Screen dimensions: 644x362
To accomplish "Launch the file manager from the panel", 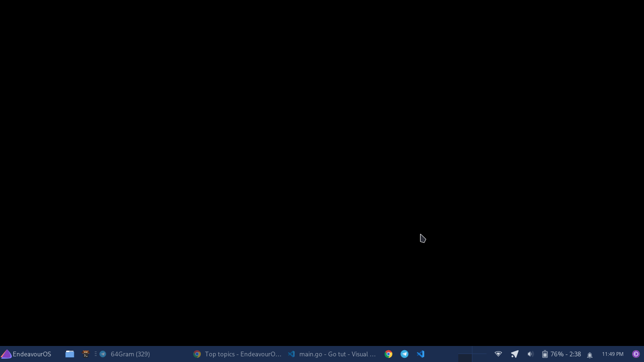I will tap(70, 354).
